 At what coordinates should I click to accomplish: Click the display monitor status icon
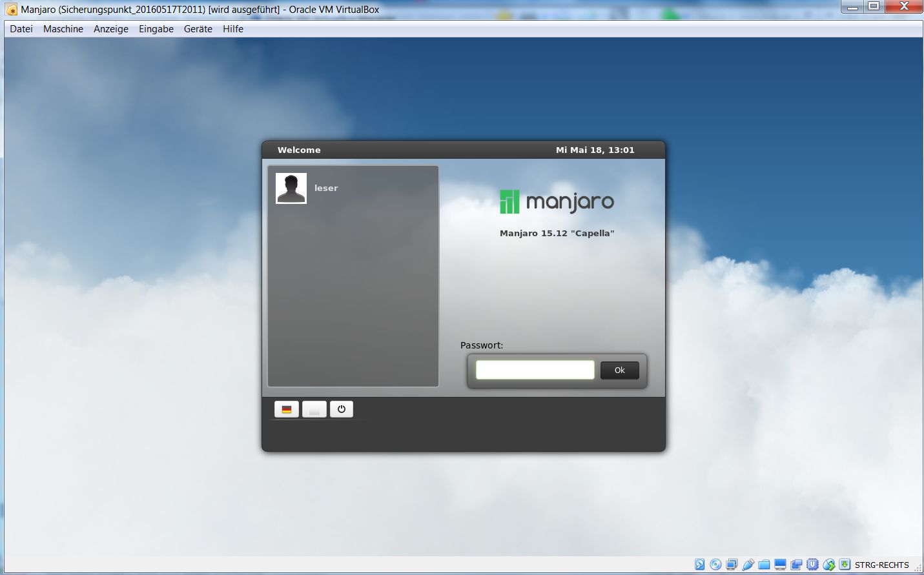click(x=780, y=565)
